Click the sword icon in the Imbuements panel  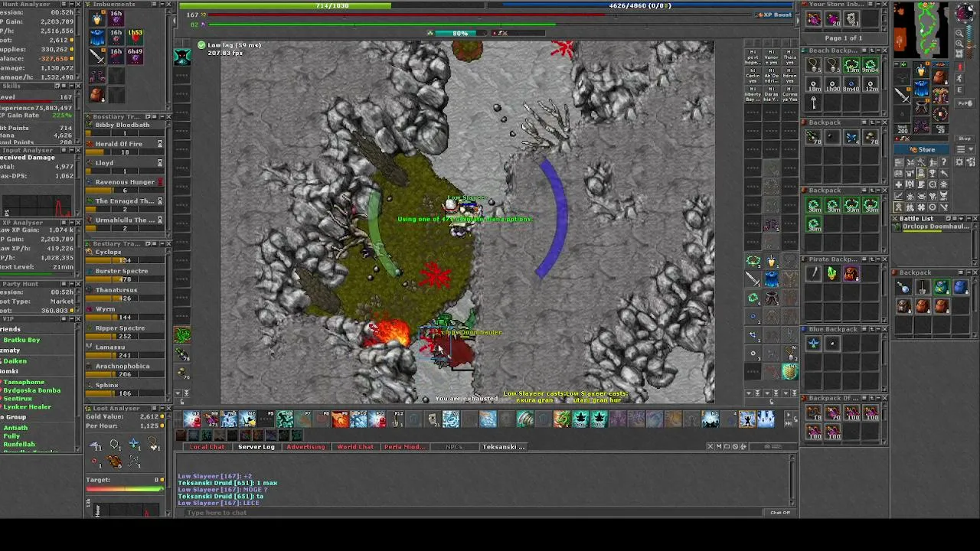(97, 55)
